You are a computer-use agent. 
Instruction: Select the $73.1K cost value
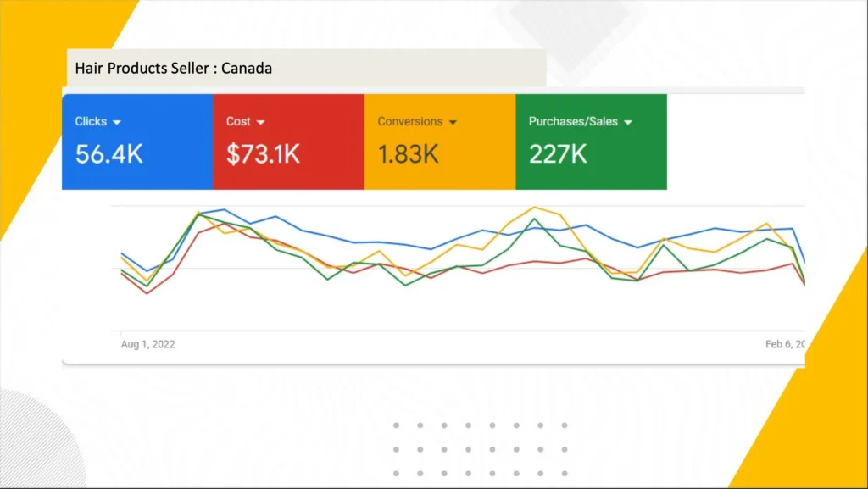point(263,154)
